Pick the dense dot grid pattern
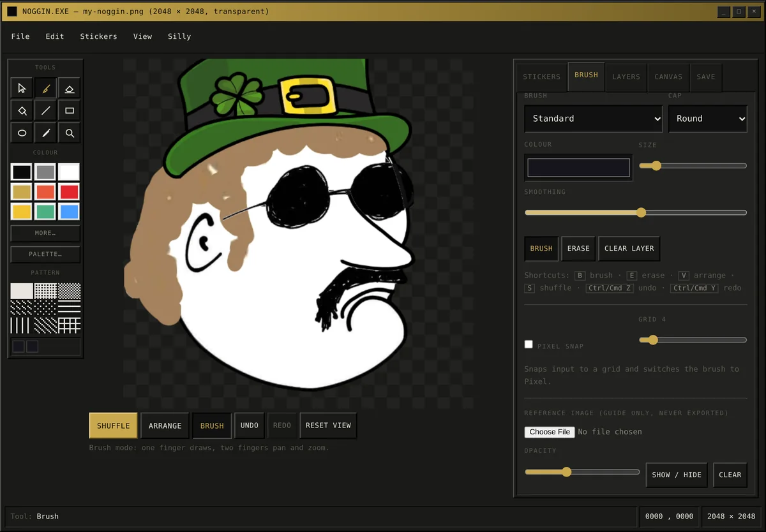766x532 pixels. tap(45, 291)
